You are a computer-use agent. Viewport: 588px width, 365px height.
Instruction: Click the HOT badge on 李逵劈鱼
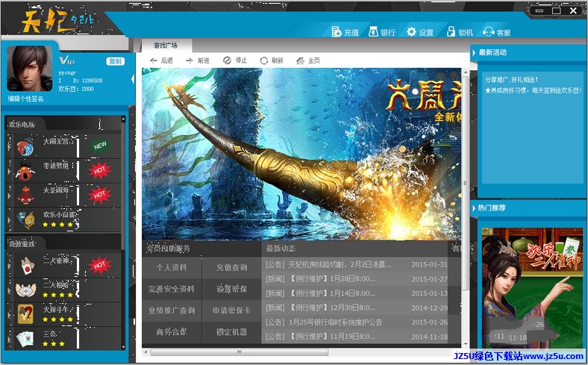100,171
